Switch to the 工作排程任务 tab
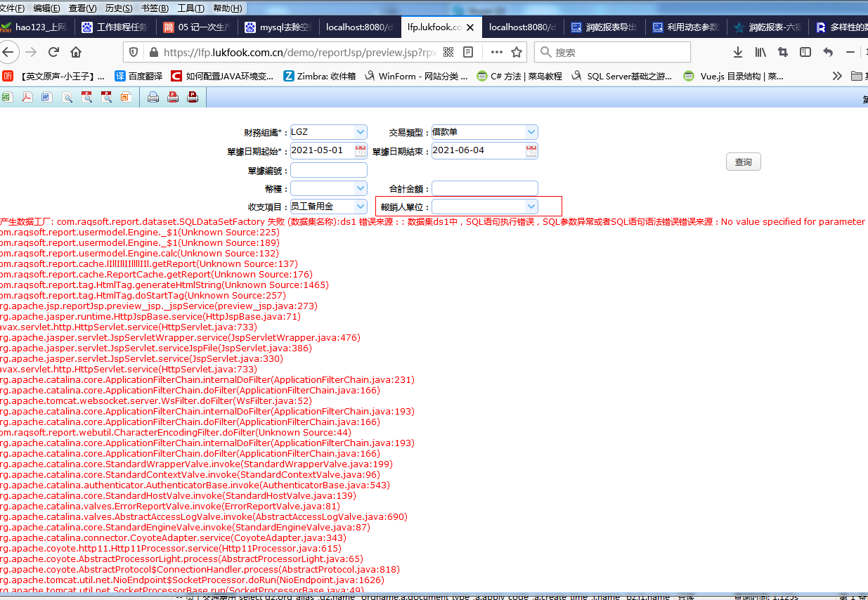Viewport: 868px width, 600px height. (115, 27)
